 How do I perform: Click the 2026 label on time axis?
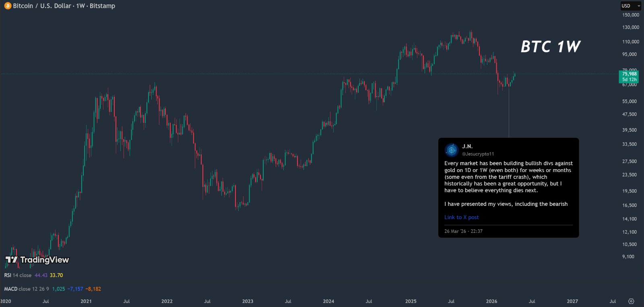(491, 301)
